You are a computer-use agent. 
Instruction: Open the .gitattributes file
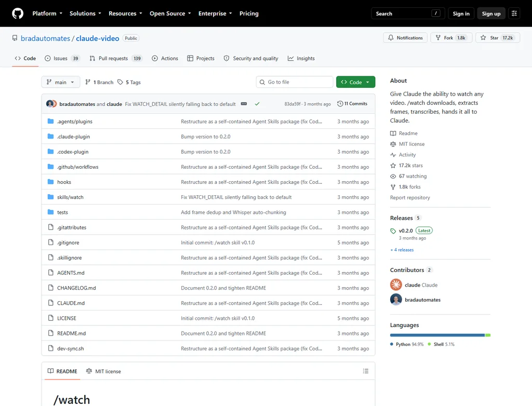tap(72, 227)
